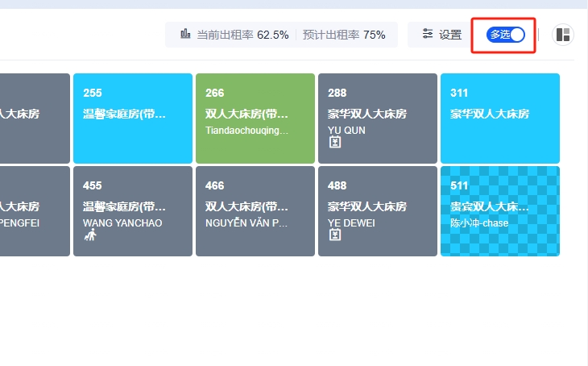Click the payment icon in room 288

click(x=335, y=143)
